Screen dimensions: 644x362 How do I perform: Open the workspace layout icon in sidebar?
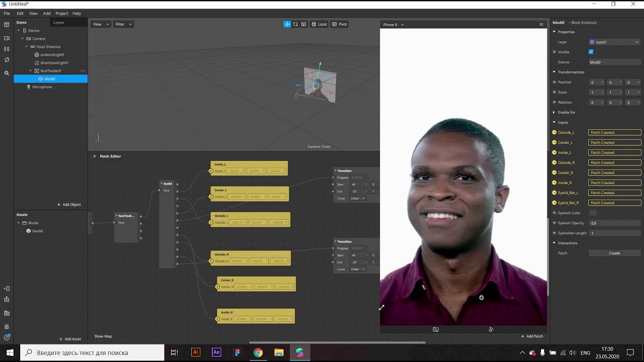point(7,24)
